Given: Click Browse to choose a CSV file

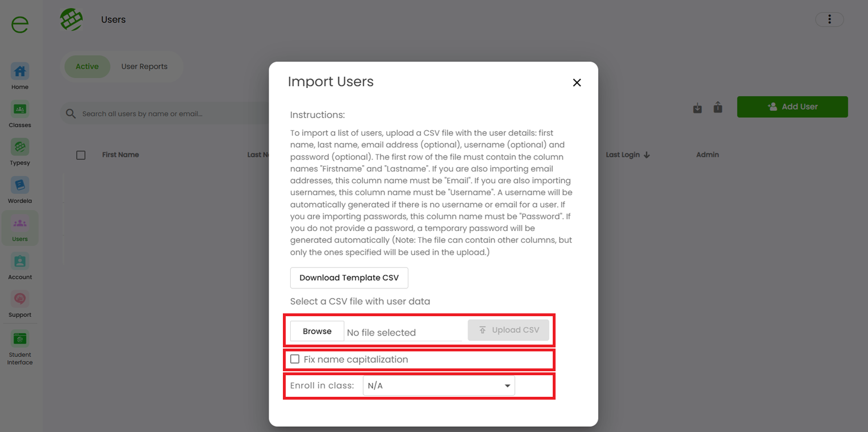Looking at the screenshot, I should point(317,331).
